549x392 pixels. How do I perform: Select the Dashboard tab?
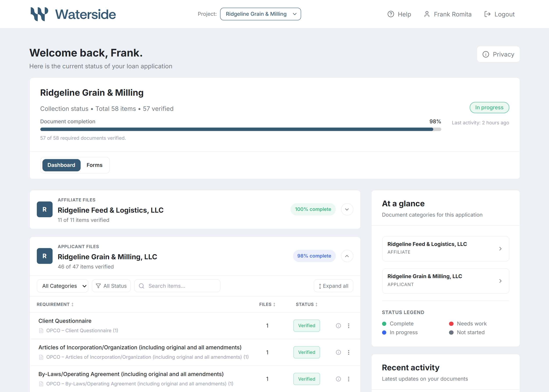61,165
